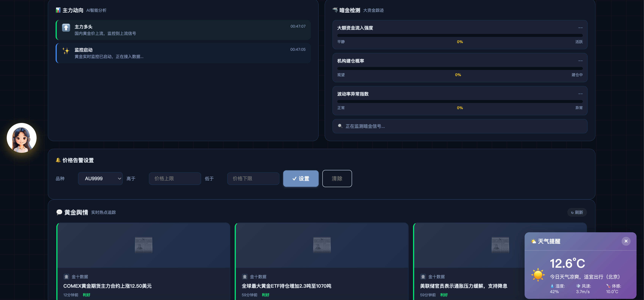This screenshot has height=300, width=644.
Task: Click the up-arrow icon beside 主力多头
Action: 66,27
